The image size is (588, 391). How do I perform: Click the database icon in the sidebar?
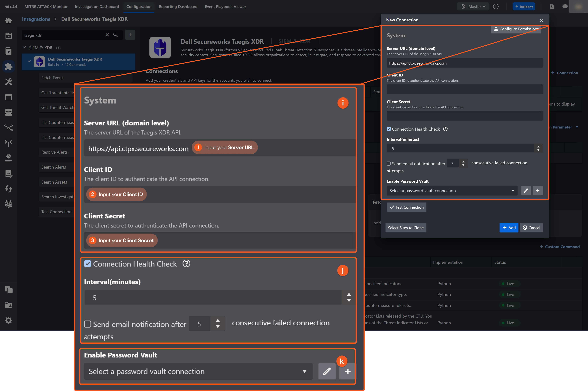click(8, 112)
